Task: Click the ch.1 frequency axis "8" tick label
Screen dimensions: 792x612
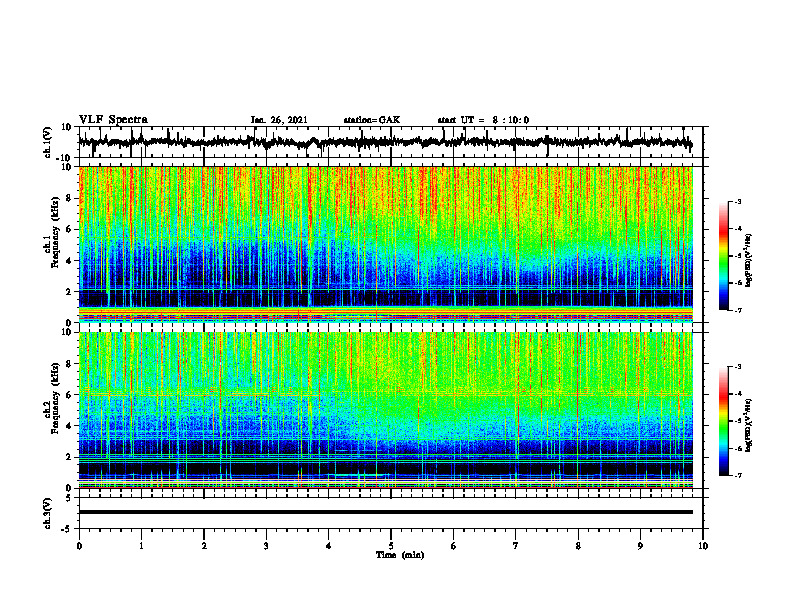Action: 70,198
